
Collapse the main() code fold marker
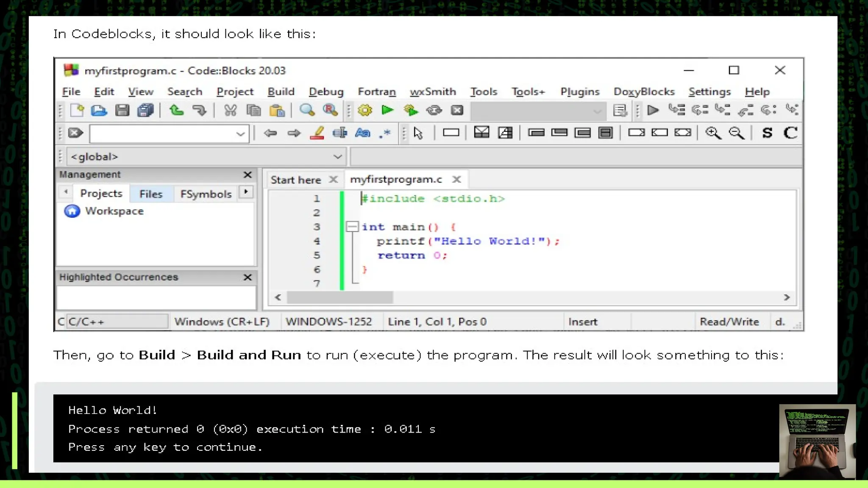pyautogui.click(x=352, y=227)
